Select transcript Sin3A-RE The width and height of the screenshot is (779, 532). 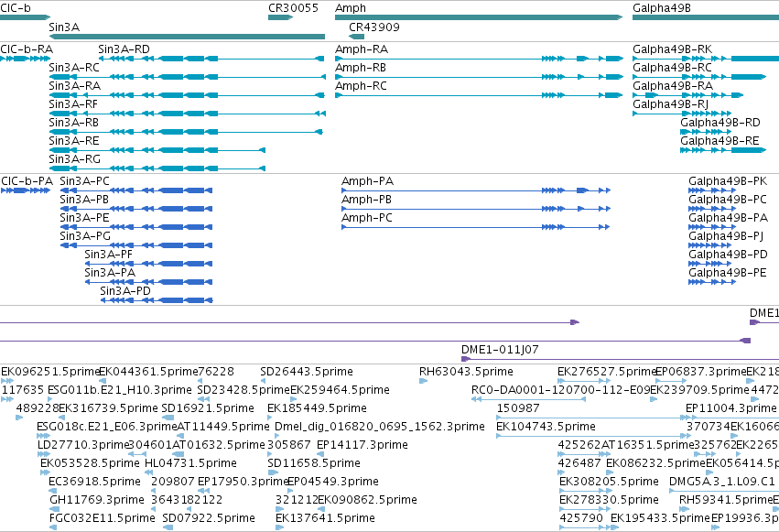[x=157, y=150]
